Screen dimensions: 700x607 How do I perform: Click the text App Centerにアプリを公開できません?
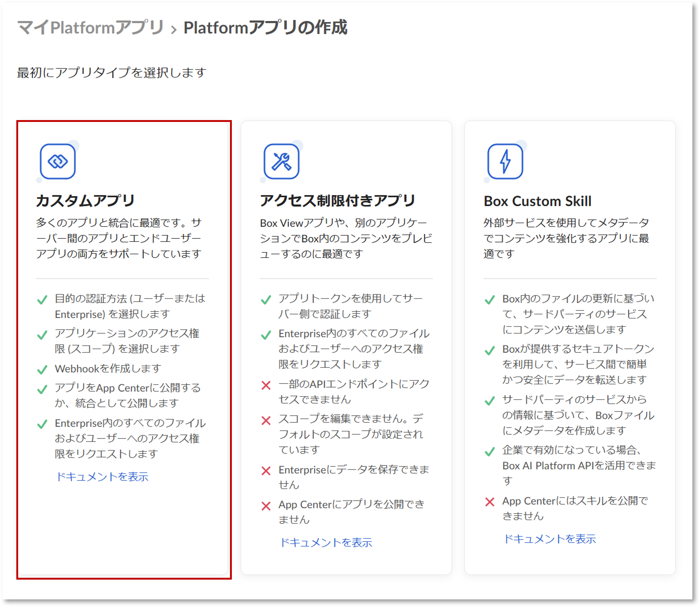point(351,512)
